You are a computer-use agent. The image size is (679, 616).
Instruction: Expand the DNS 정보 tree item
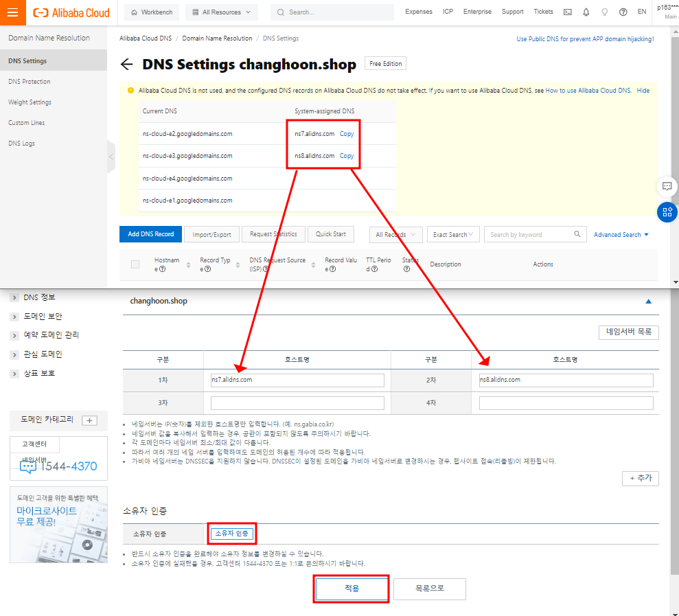pyautogui.click(x=14, y=297)
